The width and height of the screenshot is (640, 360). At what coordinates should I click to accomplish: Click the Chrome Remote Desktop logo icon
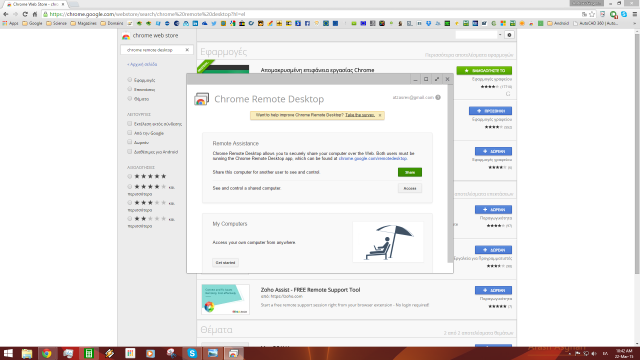pyautogui.click(x=201, y=99)
